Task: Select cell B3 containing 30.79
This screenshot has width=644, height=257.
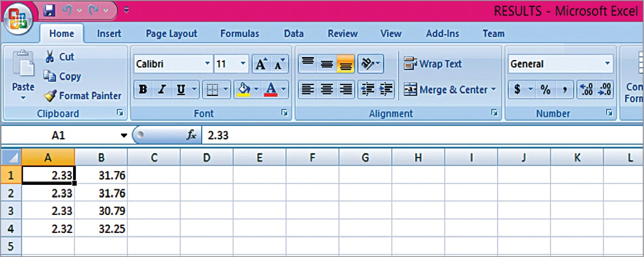Action: pyautogui.click(x=101, y=211)
